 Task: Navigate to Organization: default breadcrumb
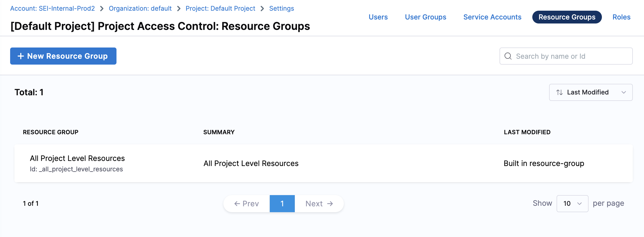(x=140, y=9)
